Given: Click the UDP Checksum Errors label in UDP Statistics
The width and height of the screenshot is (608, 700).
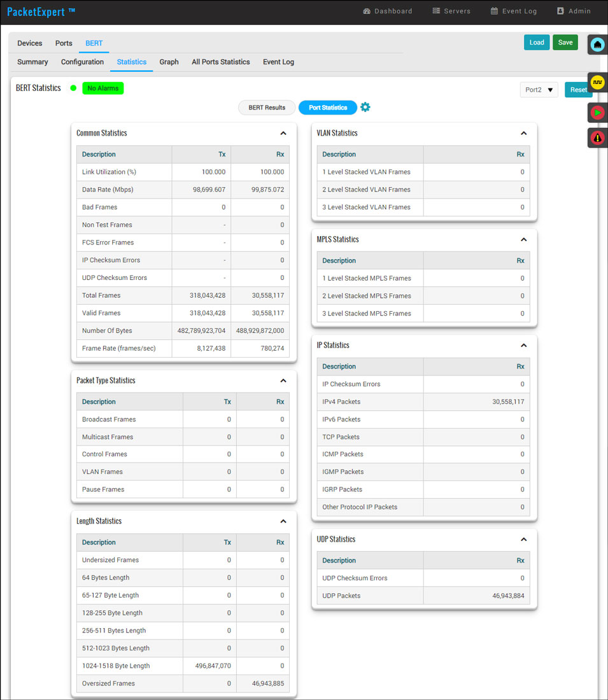Looking at the screenshot, I should point(355,578).
